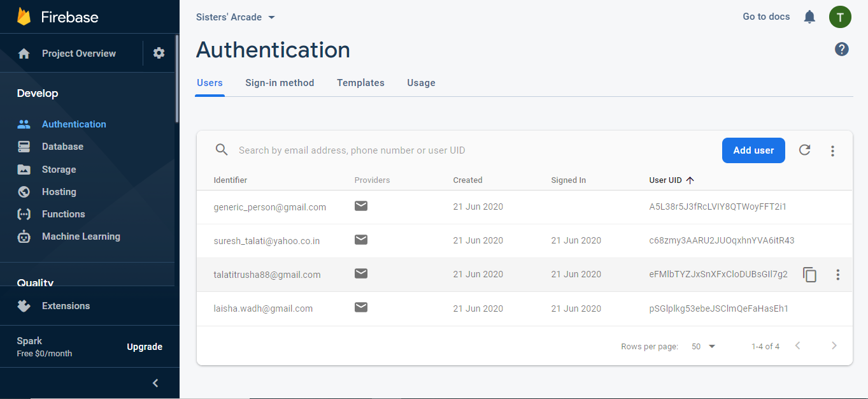Go to next page of users
868x399 pixels.
[834, 346]
